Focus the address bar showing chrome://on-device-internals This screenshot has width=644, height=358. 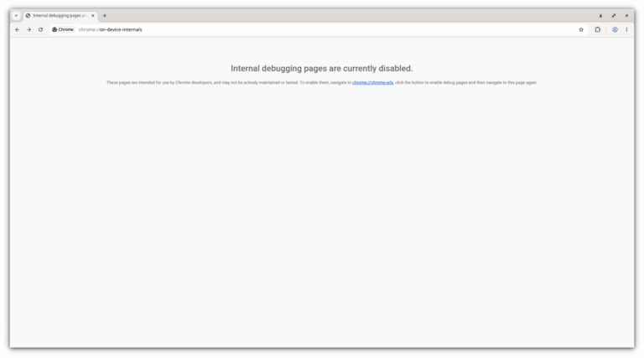click(325, 29)
